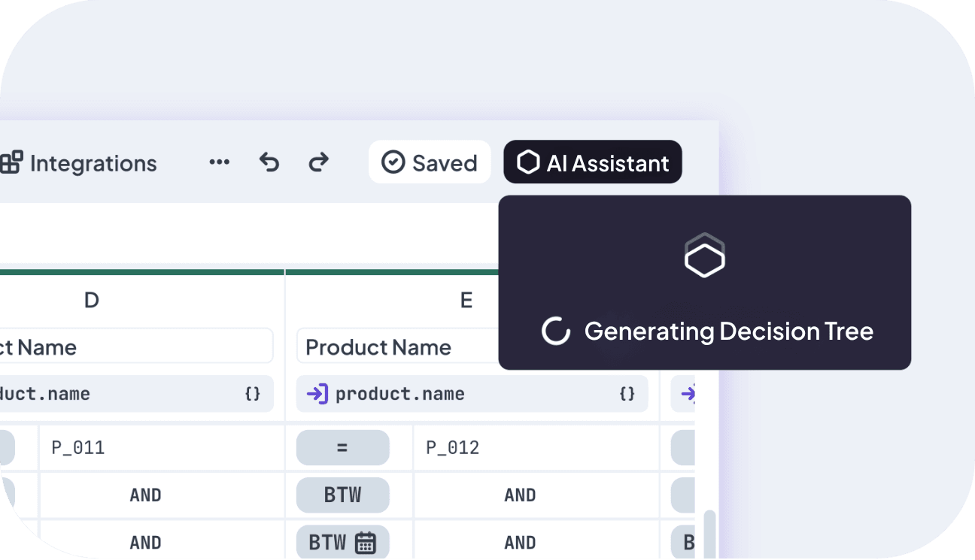Viewport: 975px width, 560px height.
Task: Select column E header
Action: (x=466, y=301)
